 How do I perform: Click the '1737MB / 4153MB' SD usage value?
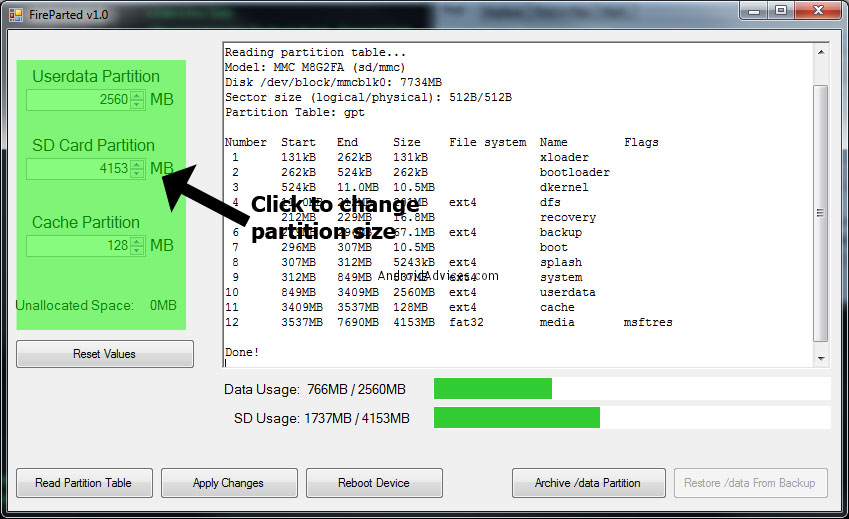(x=357, y=418)
